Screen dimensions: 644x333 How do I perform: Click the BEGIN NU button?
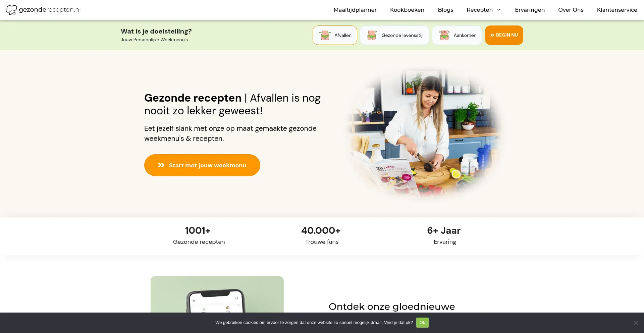click(504, 35)
